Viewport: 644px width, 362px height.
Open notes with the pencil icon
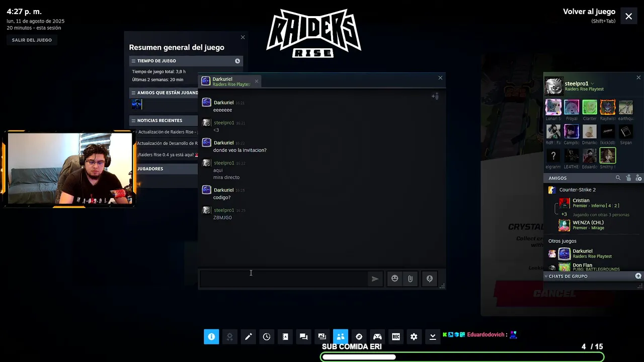248,337
